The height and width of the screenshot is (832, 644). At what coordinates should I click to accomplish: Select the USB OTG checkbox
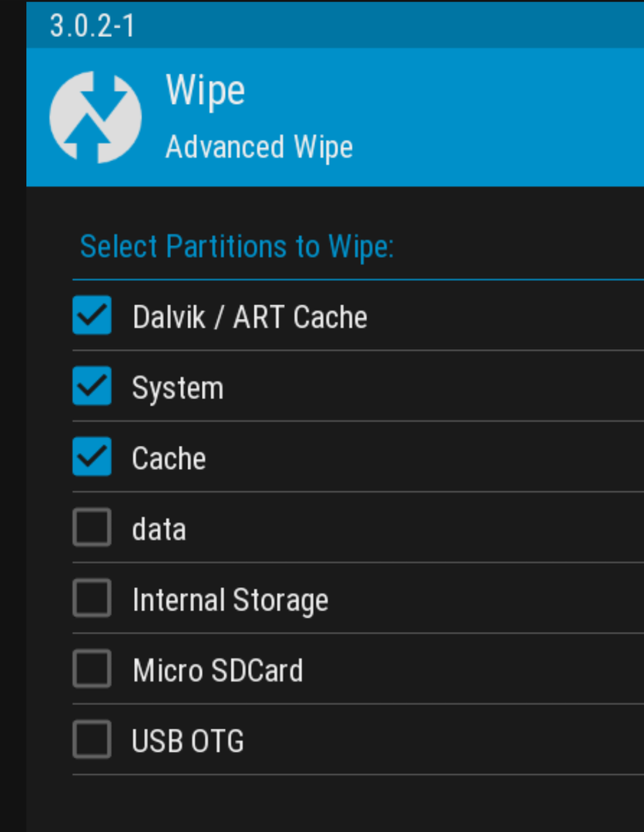pos(92,739)
